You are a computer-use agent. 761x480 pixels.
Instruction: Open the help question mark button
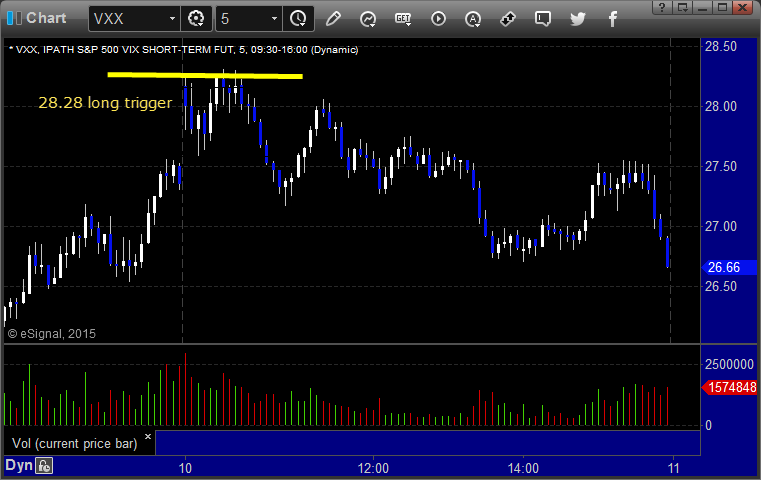point(662,7)
